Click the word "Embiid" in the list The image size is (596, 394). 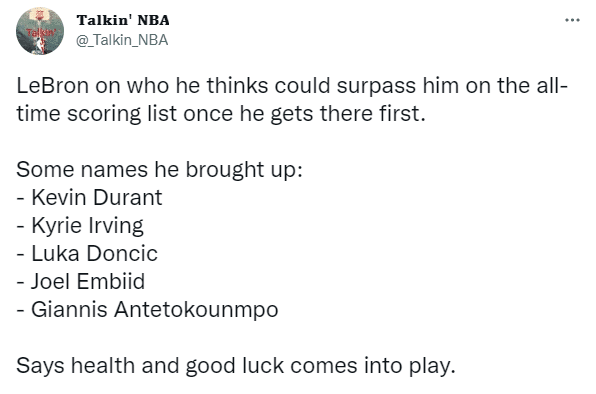click(111, 282)
